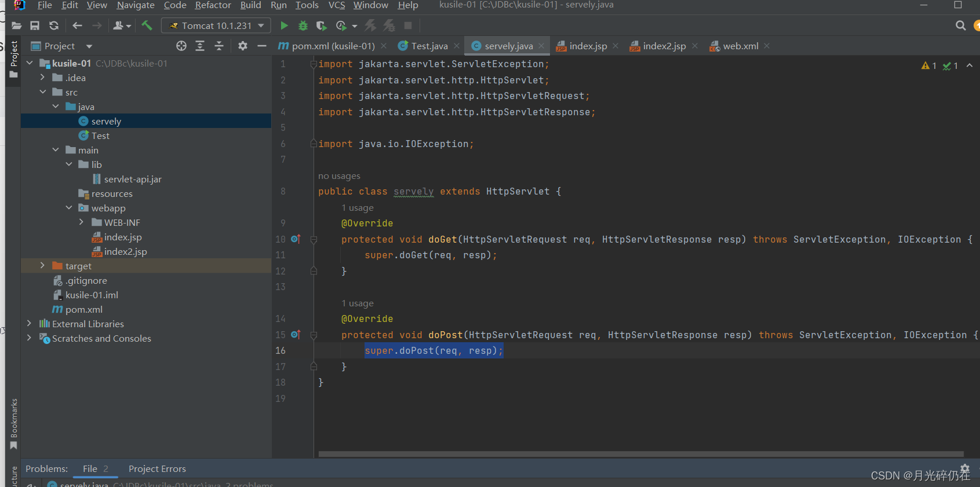Open Search Everywhere magnifier icon
This screenshot has width=980, height=487.
click(960, 25)
